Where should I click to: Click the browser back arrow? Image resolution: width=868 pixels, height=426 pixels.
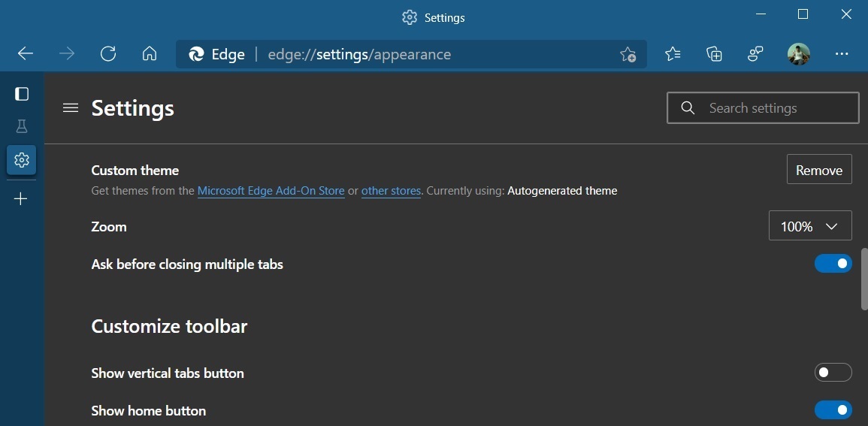[x=26, y=54]
